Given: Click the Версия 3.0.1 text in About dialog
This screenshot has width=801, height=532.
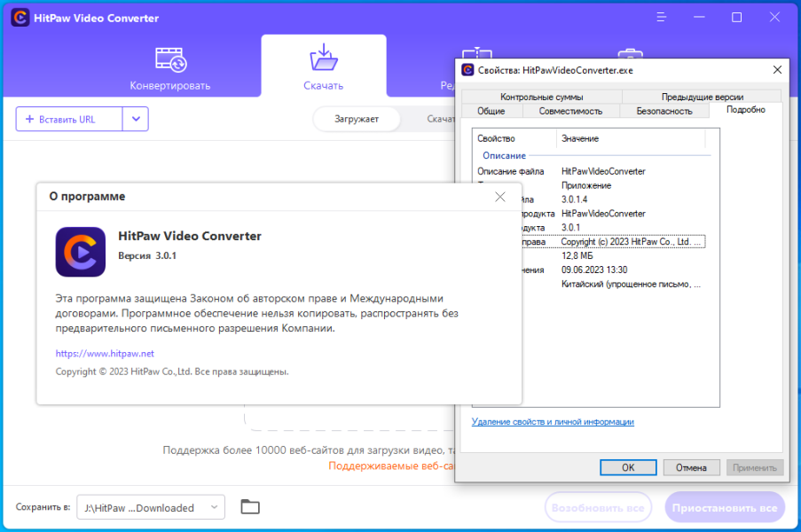Looking at the screenshot, I should [x=147, y=255].
